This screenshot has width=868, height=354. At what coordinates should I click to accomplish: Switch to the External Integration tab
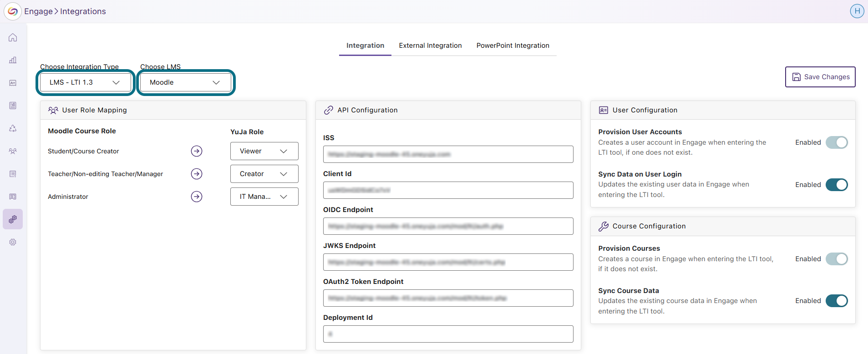[431, 46]
